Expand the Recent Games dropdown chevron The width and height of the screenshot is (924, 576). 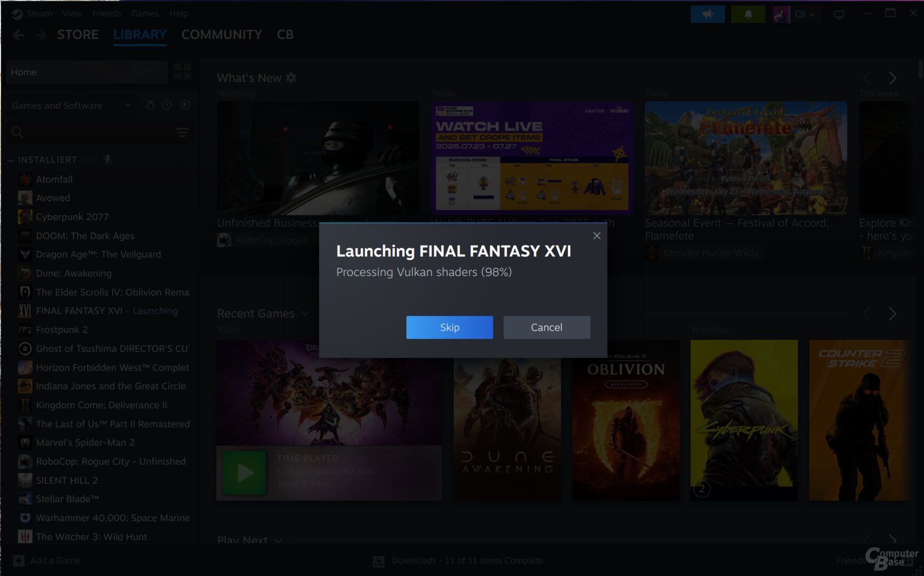(x=305, y=314)
